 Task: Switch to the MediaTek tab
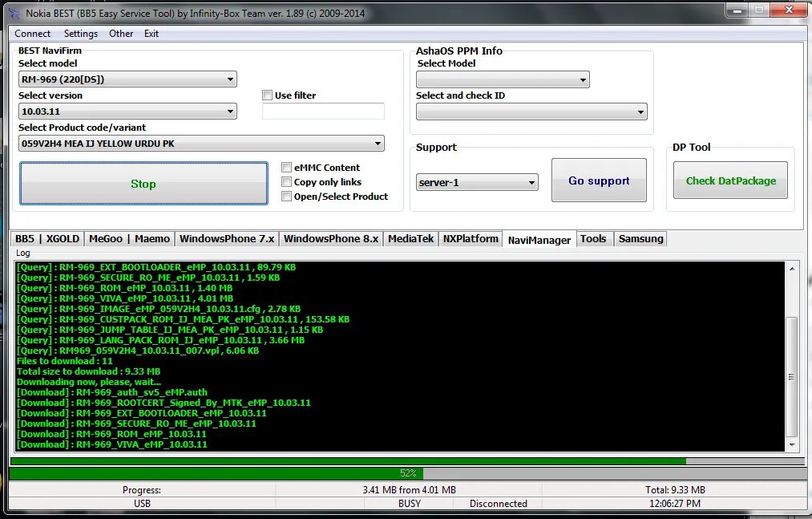[x=410, y=239]
